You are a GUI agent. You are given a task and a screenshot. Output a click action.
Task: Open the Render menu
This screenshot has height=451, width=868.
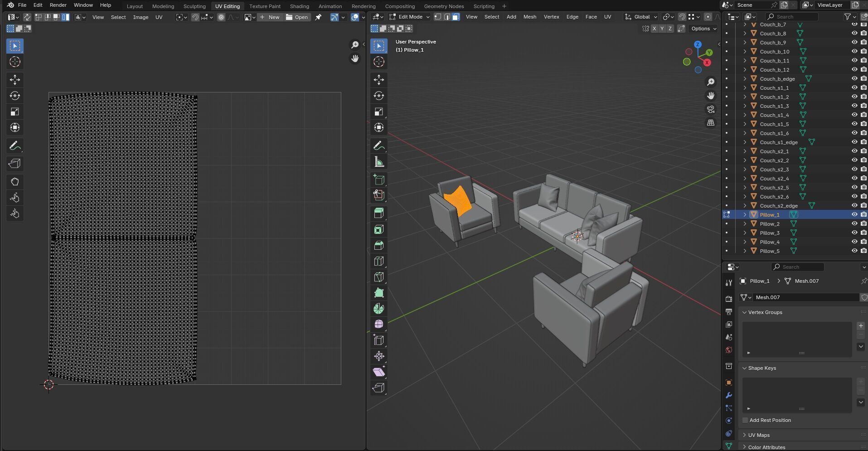pyautogui.click(x=58, y=5)
